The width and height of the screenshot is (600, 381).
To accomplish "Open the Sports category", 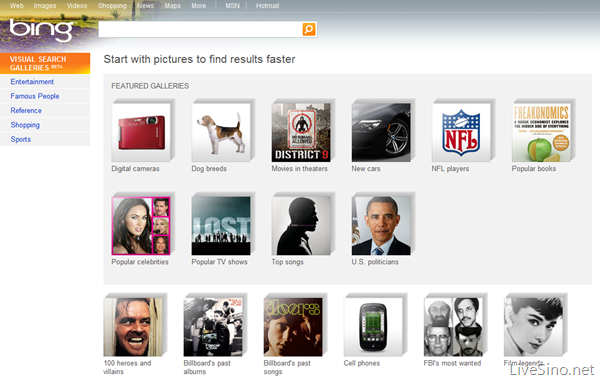I will tap(21, 139).
